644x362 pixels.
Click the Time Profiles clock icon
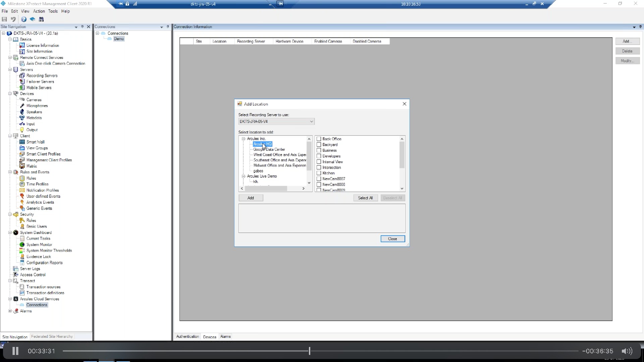(x=22, y=184)
